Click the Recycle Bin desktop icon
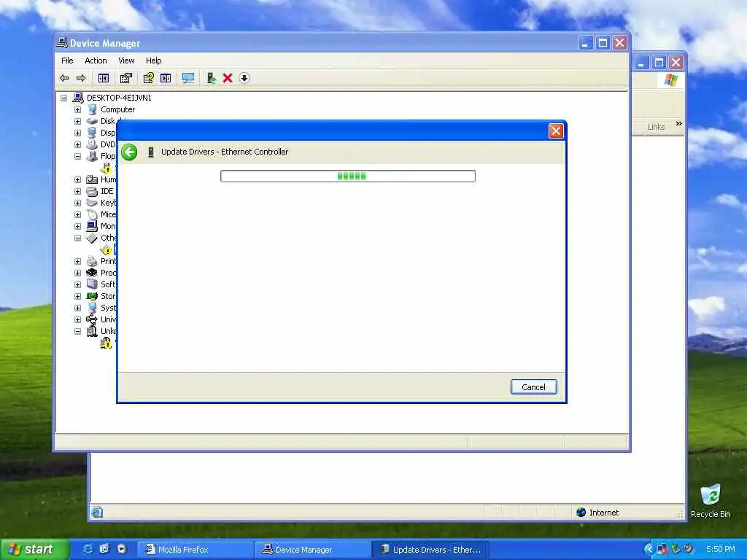The image size is (747, 560). click(x=711, y=495)
